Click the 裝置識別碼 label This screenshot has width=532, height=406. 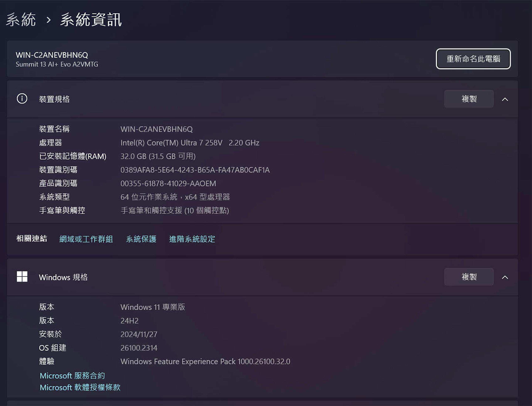coord(58,170)
